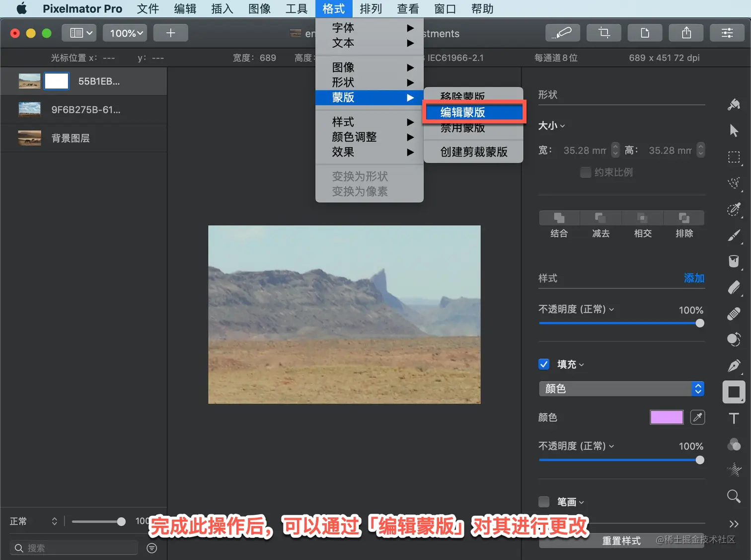The image size is (751, 560).
Task: Open the 颜色 fill style combo box
Action: coord(621,389)
